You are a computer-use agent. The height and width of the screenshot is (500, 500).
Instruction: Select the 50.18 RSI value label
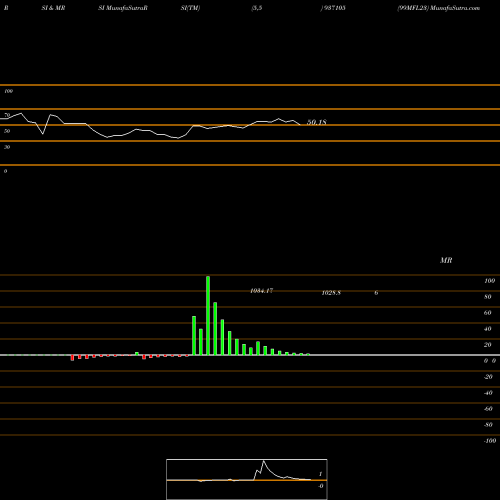coord(317,122)
